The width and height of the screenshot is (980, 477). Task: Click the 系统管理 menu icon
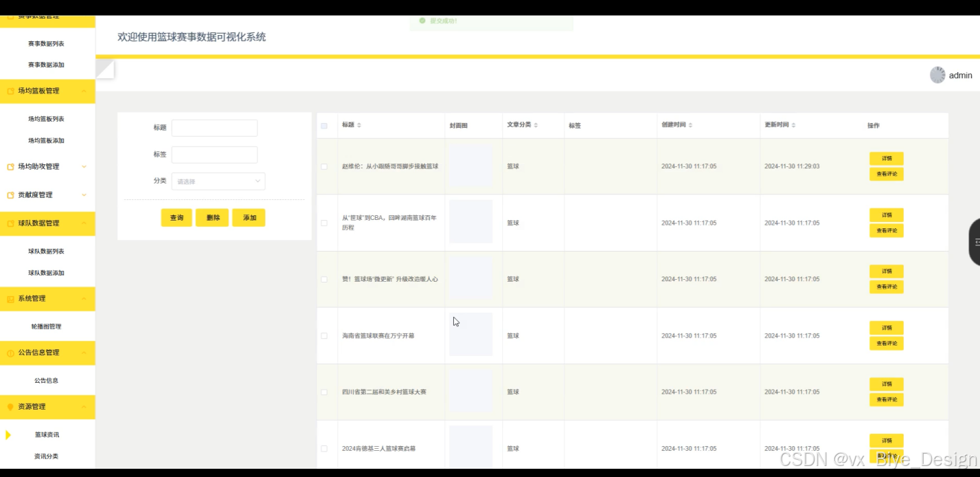(10, 299)
